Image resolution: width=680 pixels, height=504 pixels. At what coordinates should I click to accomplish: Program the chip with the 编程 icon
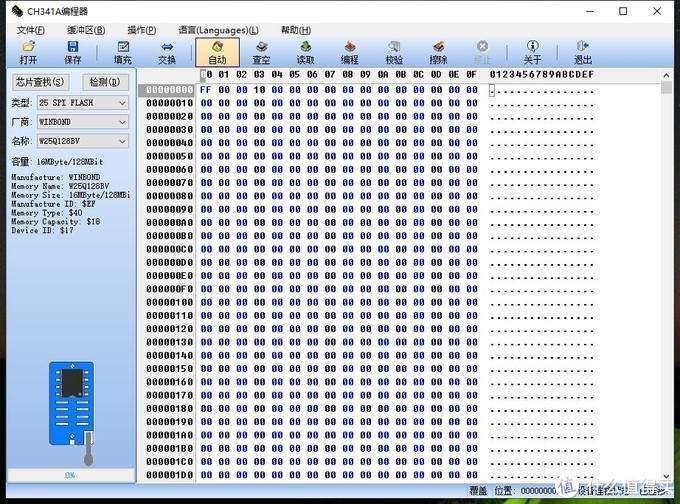(x=350, y=52)
